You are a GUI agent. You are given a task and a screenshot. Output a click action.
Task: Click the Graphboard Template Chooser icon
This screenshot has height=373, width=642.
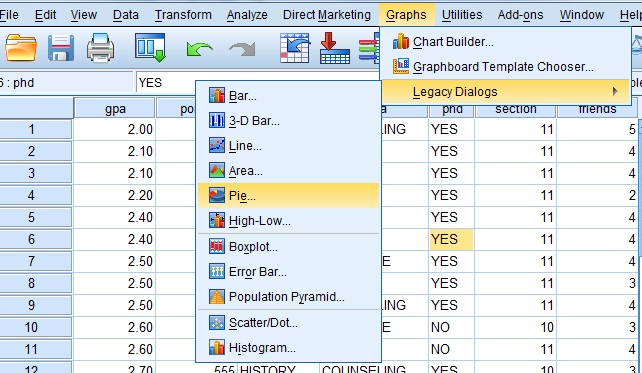click(400, 66)
